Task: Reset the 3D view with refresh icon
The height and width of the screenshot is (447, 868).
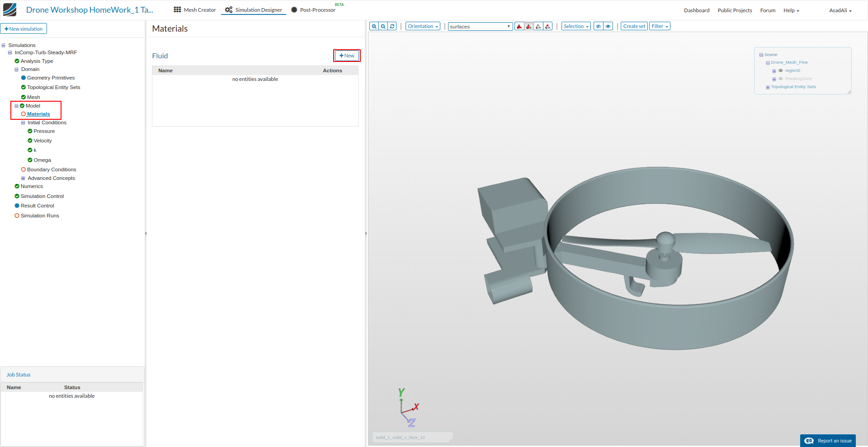Action: (392, 26)
